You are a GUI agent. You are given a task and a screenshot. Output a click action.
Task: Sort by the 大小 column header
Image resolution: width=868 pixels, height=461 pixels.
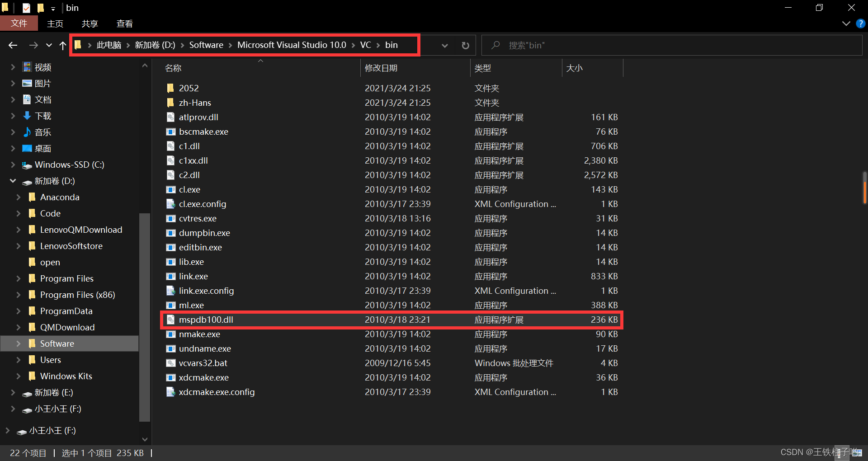tap(575, 68)
